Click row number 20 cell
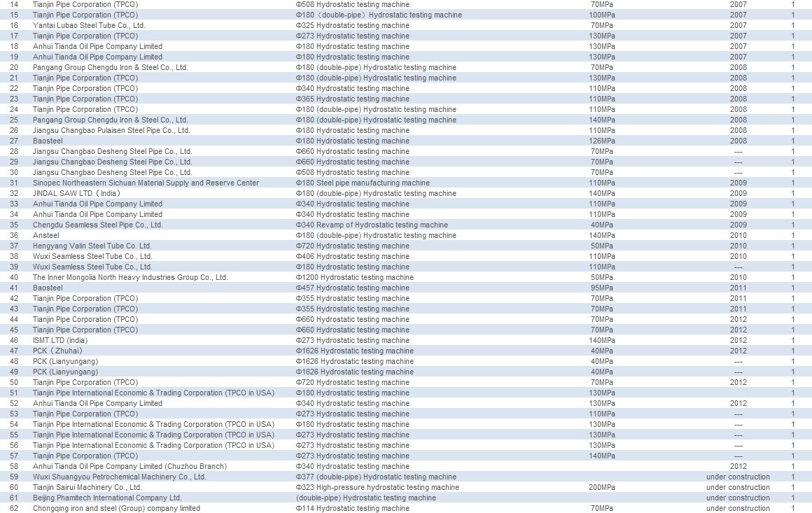812x513 pixels. point(14,67)
